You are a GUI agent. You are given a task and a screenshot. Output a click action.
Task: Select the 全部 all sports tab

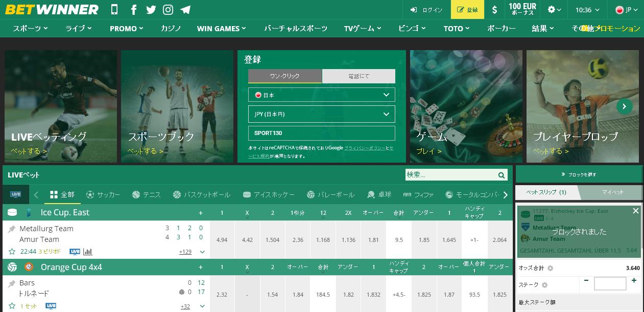[x=62, y=194]
